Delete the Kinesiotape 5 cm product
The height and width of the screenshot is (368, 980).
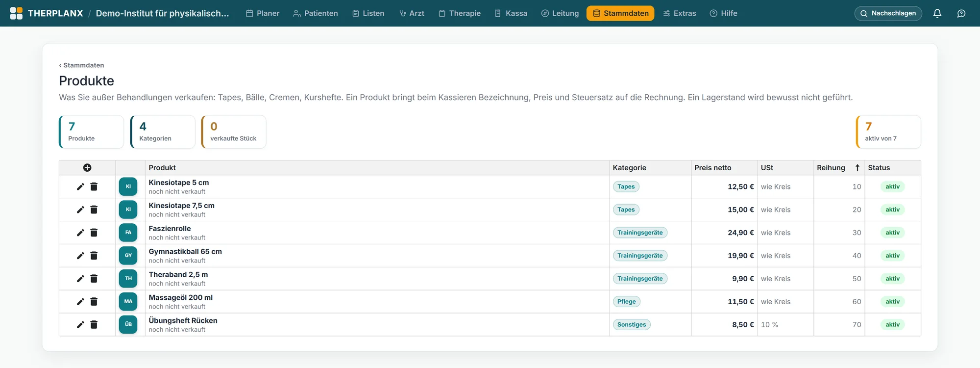94,186
